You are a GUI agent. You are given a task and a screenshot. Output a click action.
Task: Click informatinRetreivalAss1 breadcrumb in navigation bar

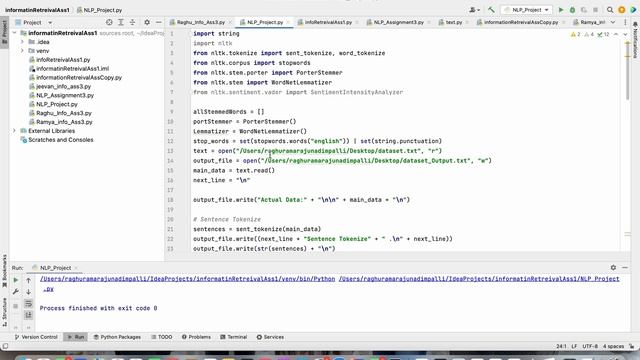point(37,10)
